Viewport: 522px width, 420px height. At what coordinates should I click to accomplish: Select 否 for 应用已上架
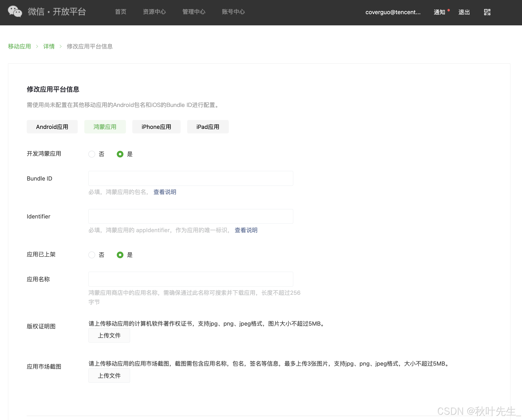pos(92,255)
